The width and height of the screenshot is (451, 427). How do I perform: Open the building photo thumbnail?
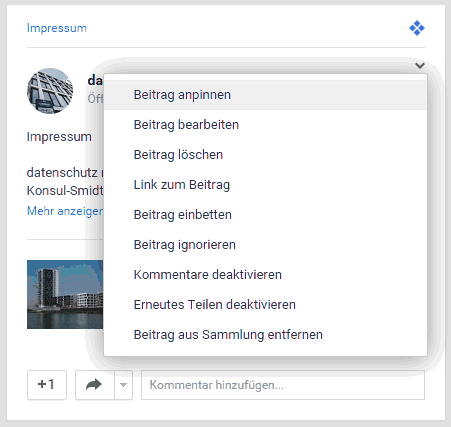[x=65, y=294]
